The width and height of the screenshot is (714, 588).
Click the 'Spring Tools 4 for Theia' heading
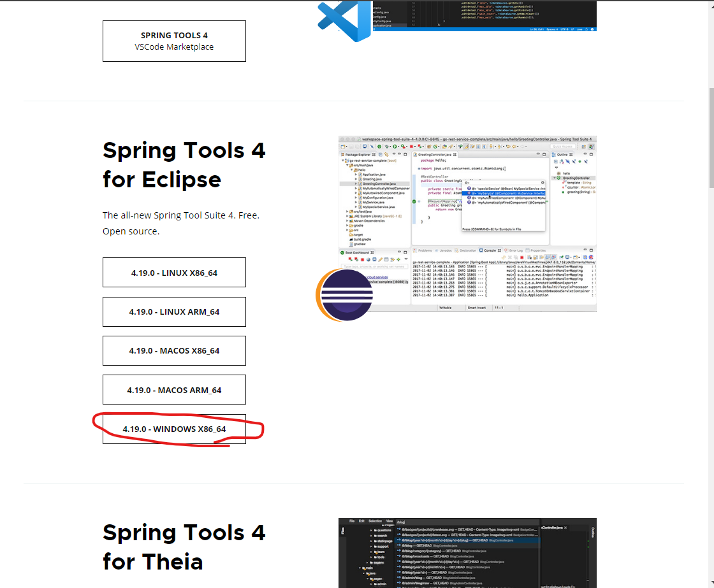[184, 547]
